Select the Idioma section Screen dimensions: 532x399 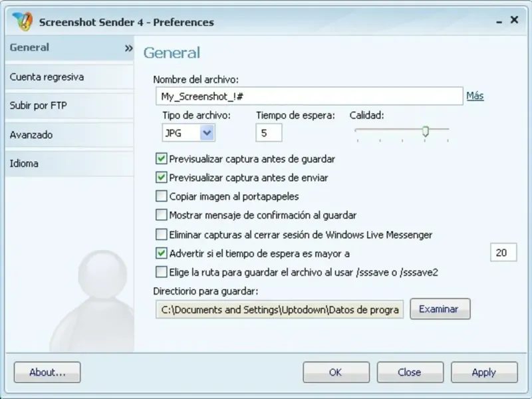click(24, 163)
